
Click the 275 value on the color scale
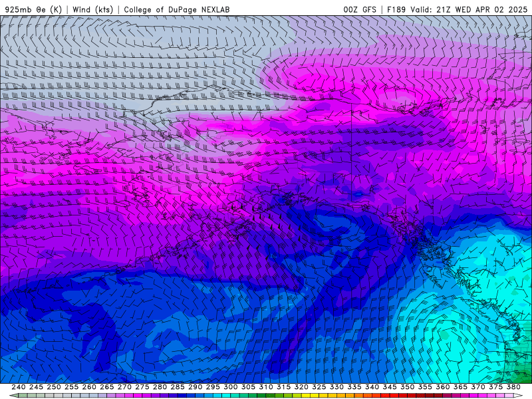pos(142,387)
